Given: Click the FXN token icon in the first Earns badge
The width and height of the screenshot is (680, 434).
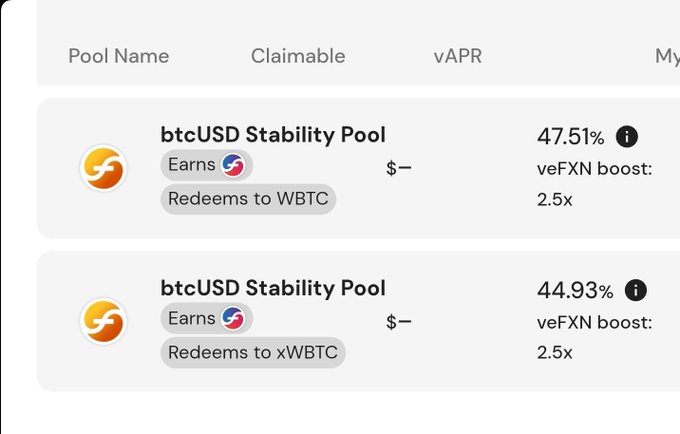Looking at the screenshot, I should point(233,165).
